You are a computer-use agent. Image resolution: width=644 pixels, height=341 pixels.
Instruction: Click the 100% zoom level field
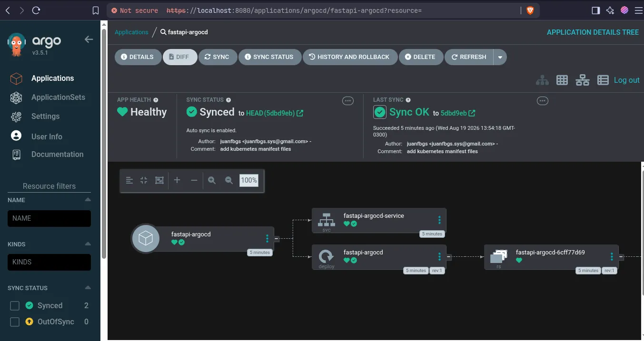pos(249,180)
